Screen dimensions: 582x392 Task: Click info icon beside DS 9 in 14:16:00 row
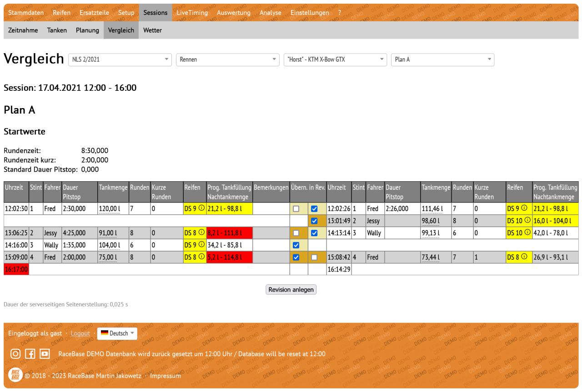pos(201,245)
